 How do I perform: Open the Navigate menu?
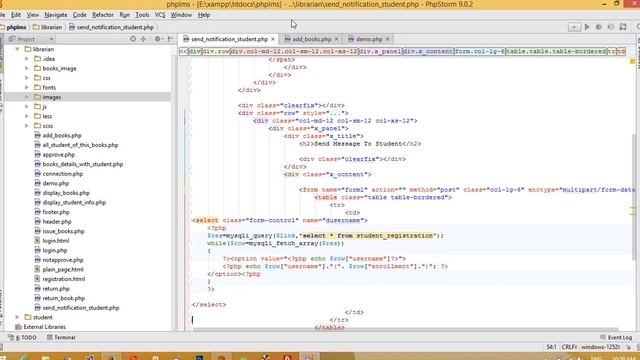[56, 15]
